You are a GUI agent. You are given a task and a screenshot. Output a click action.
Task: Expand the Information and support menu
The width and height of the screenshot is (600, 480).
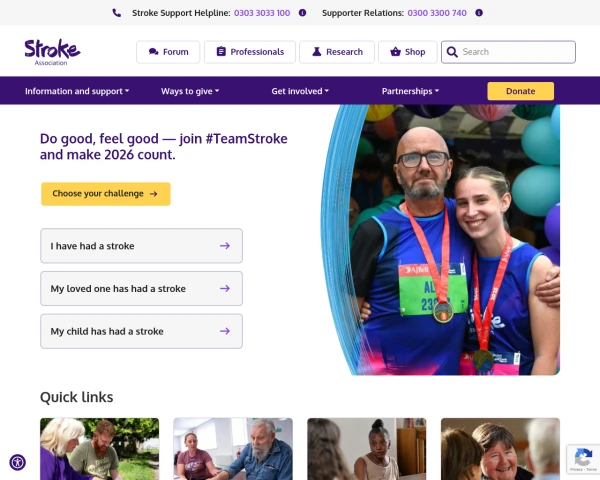[77, 91]
